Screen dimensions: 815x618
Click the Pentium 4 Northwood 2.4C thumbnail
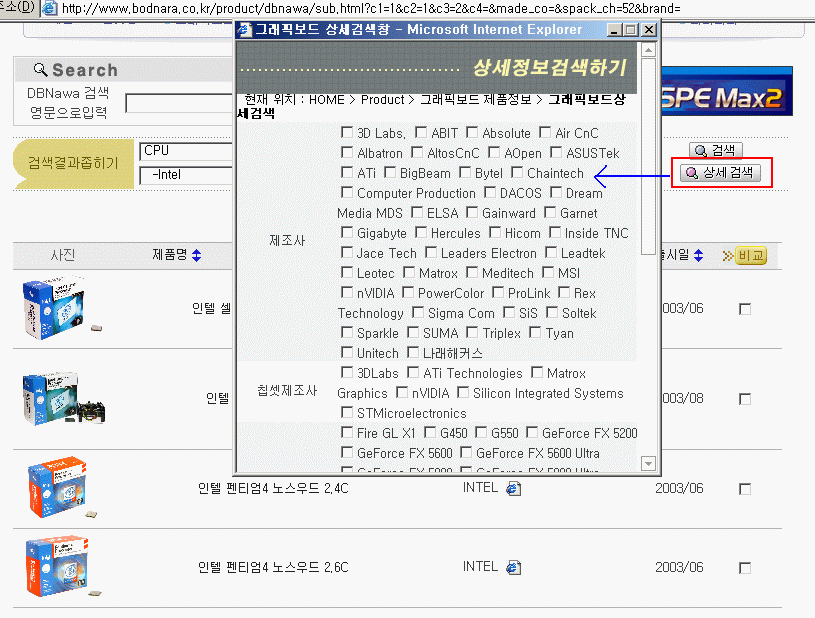point(61,488)
